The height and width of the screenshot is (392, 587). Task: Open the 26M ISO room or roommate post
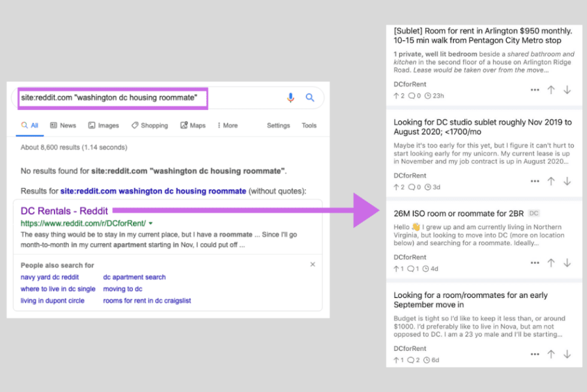pyautogui.click(x=459, y=214)
